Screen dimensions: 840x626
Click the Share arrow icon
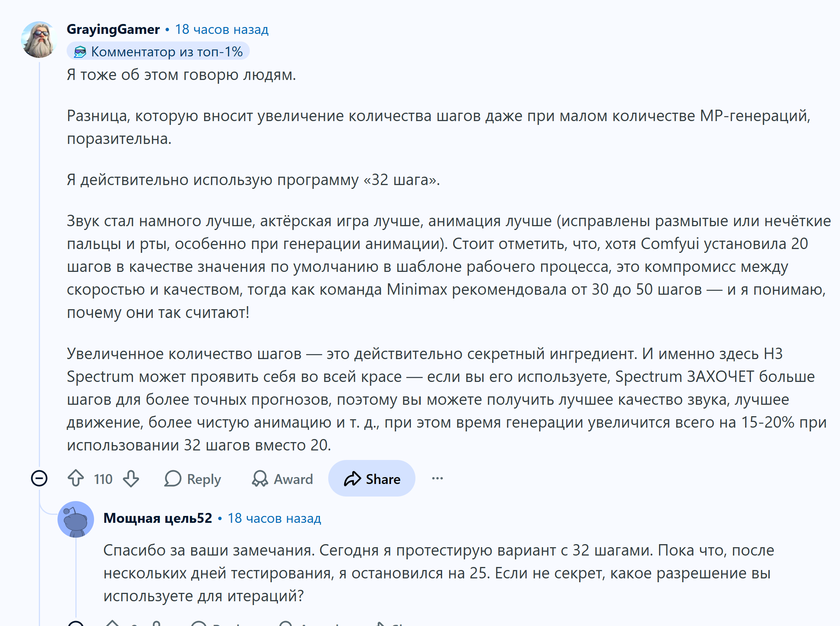(x=352, y=479)
